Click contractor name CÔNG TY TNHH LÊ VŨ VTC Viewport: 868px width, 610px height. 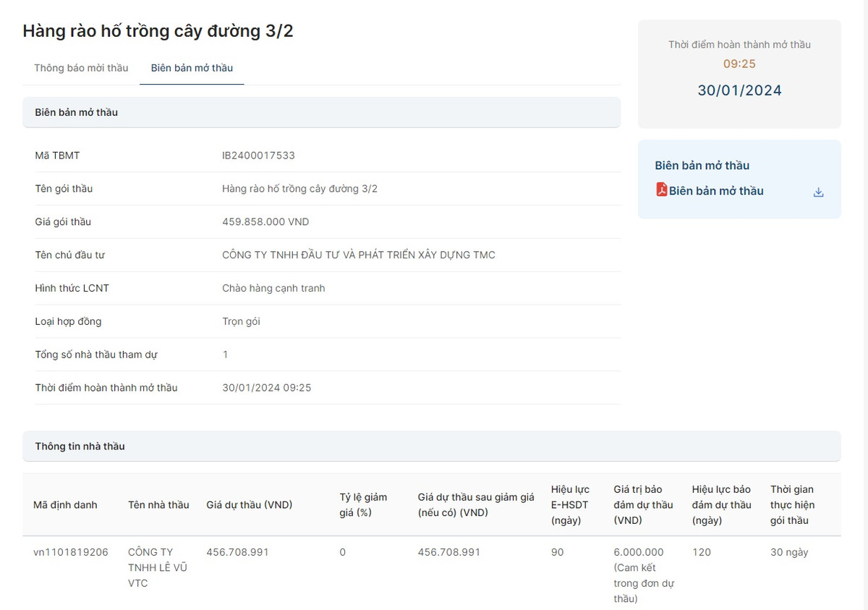click(x=157, y=567)
